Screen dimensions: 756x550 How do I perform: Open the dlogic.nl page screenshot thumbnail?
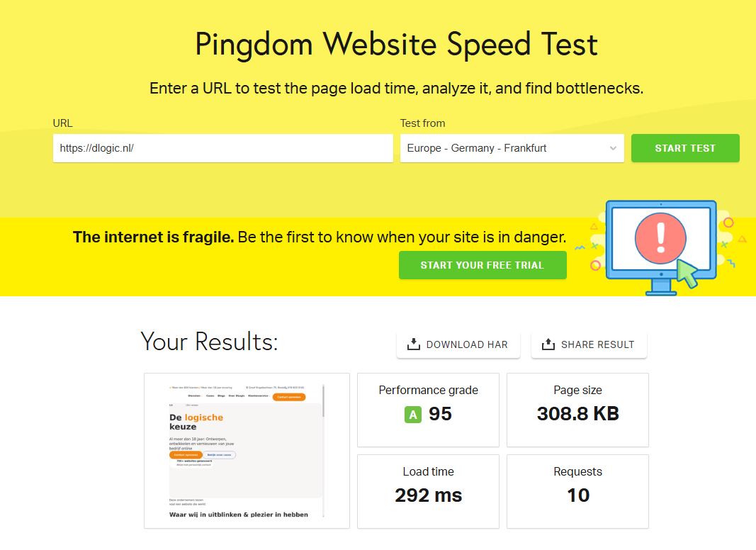point(247,451)
